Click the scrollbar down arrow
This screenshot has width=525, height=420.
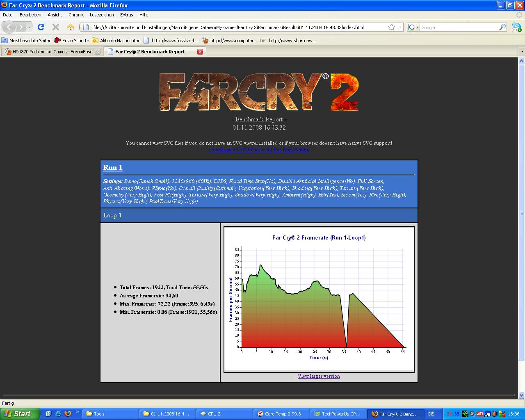(x=522, y=395)
